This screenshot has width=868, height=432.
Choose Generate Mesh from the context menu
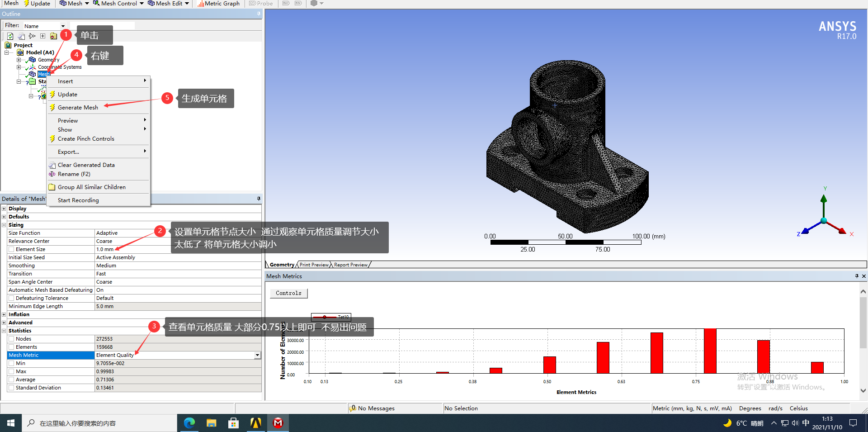tap(78, 107)
